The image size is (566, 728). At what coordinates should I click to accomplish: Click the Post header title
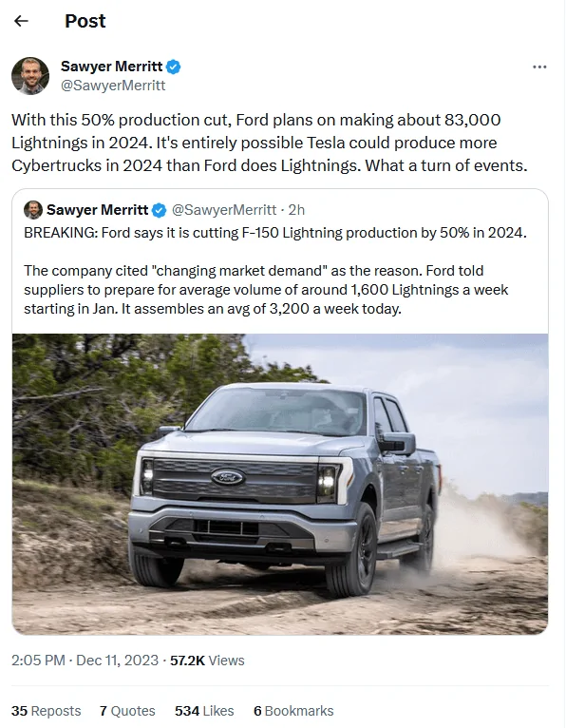coord(85,21)
